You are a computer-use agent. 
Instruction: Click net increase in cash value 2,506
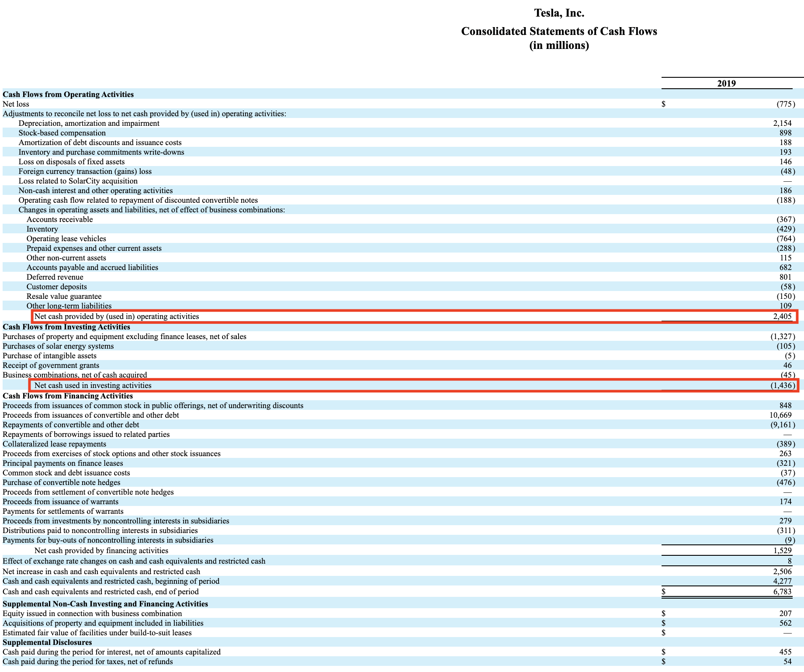tap(782, 572)
